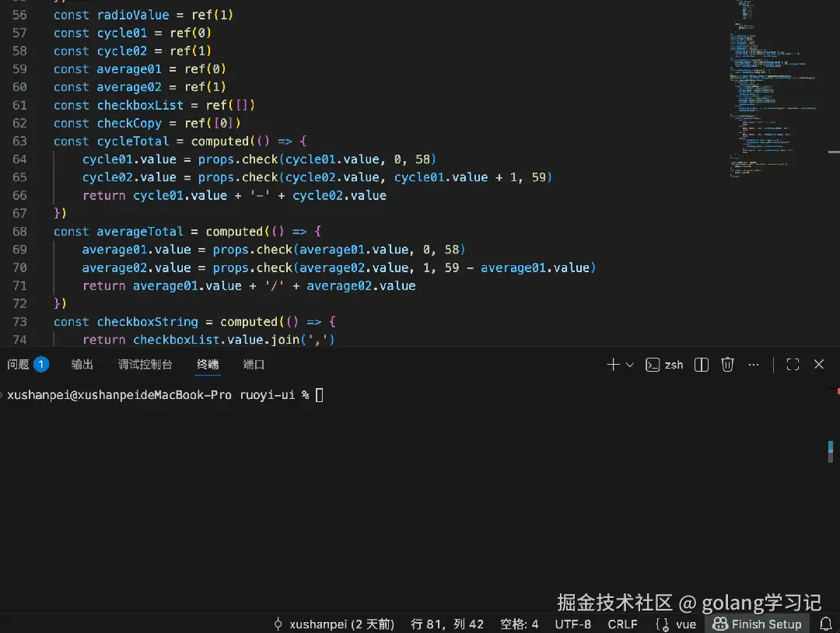
Task: Go to line via 行 81, 列 42
Action: (x=446, y=624)
